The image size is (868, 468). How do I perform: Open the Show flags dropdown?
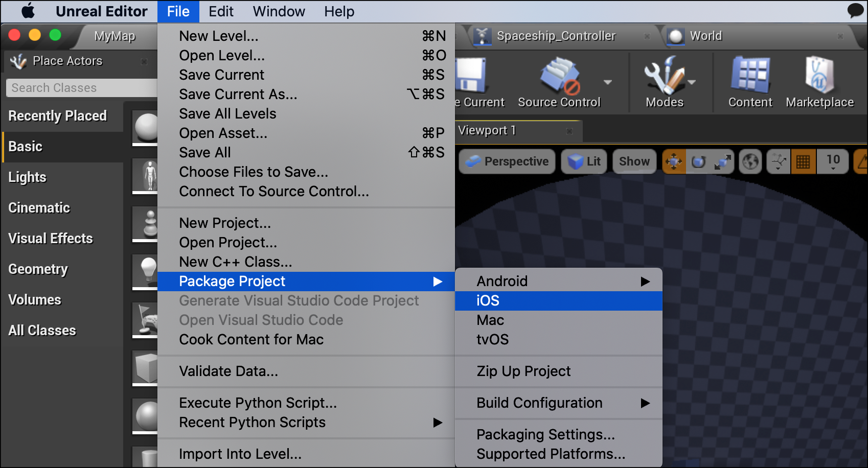coord(634,161)
